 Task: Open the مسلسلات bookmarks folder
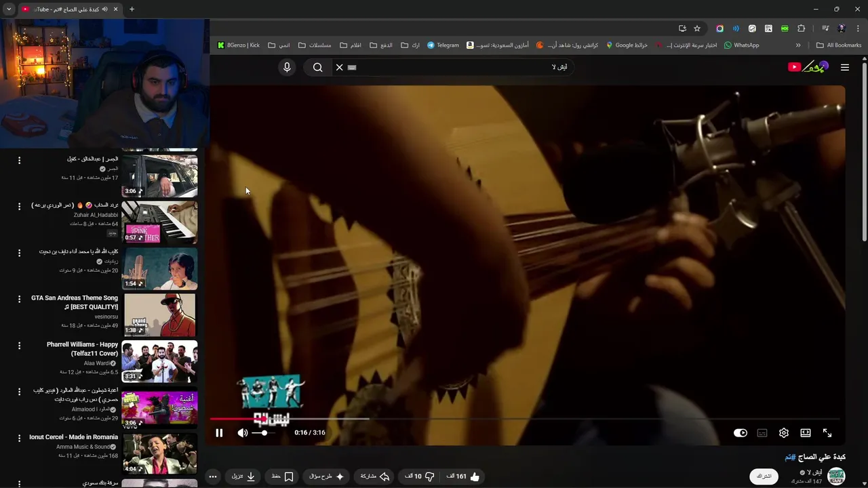[x=315, y=45]
